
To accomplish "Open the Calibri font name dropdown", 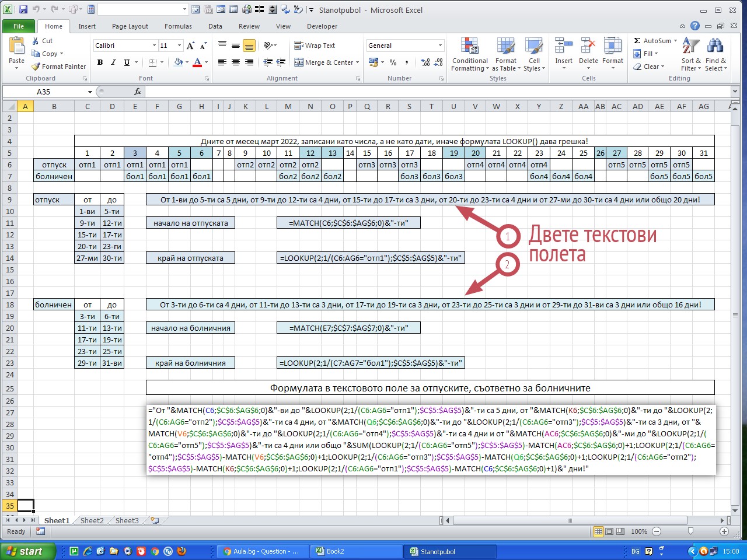I will click(154, 45).
